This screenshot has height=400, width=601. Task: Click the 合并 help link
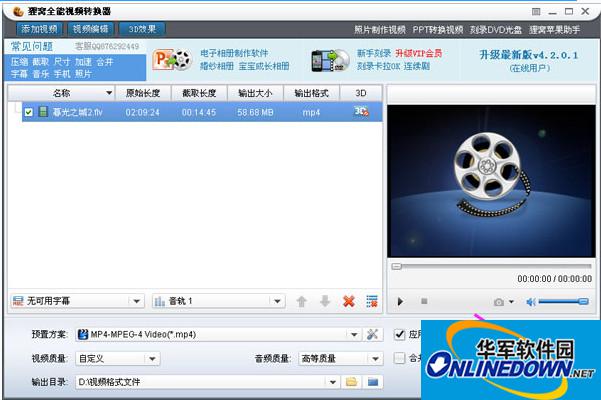tap(105, 62)
